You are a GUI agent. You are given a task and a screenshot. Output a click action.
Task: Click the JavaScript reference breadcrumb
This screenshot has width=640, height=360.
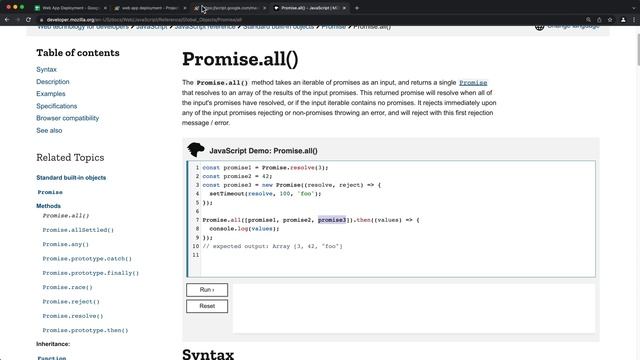(x=205, y=27)
